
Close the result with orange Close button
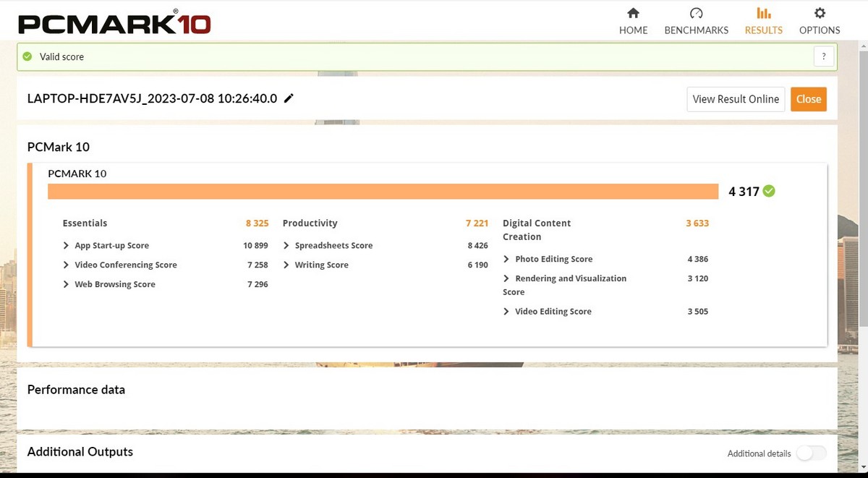point(809,99)
